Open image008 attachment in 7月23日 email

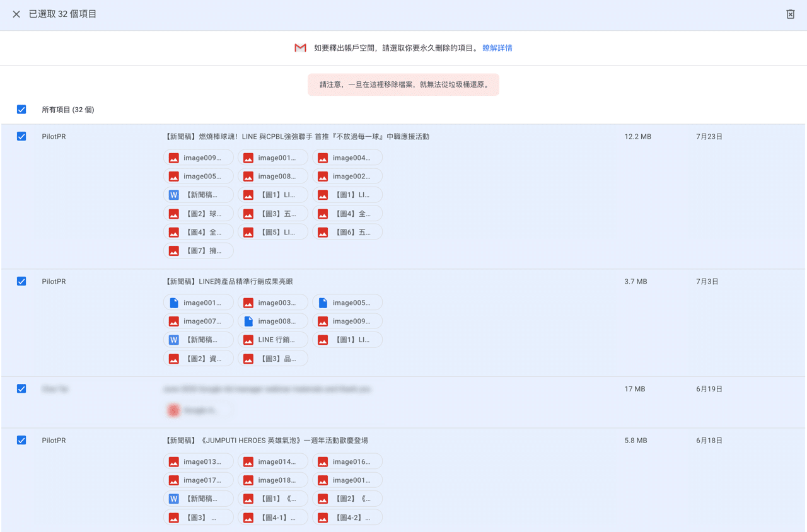(273, 176)
